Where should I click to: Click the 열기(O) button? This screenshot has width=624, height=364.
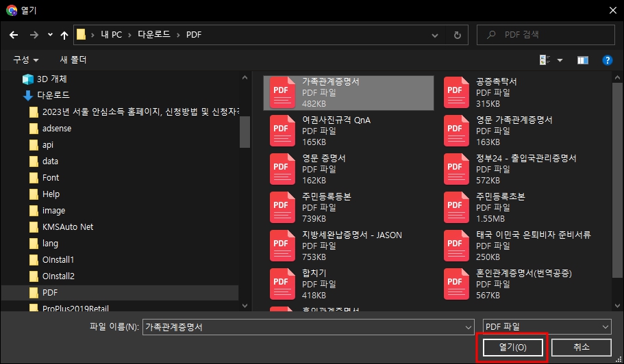[x=512, y=348]
